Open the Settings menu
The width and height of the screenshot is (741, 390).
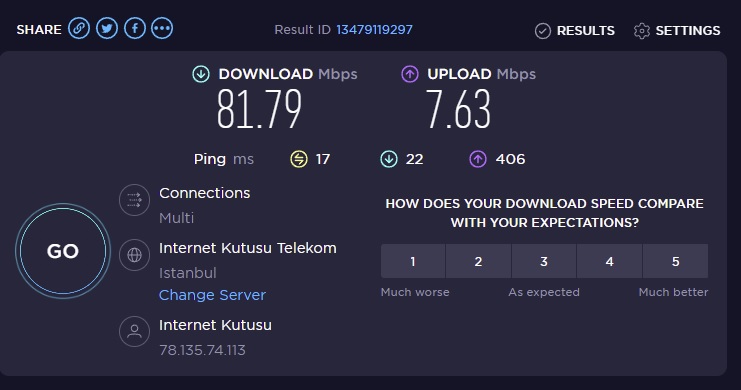(677, 31)
